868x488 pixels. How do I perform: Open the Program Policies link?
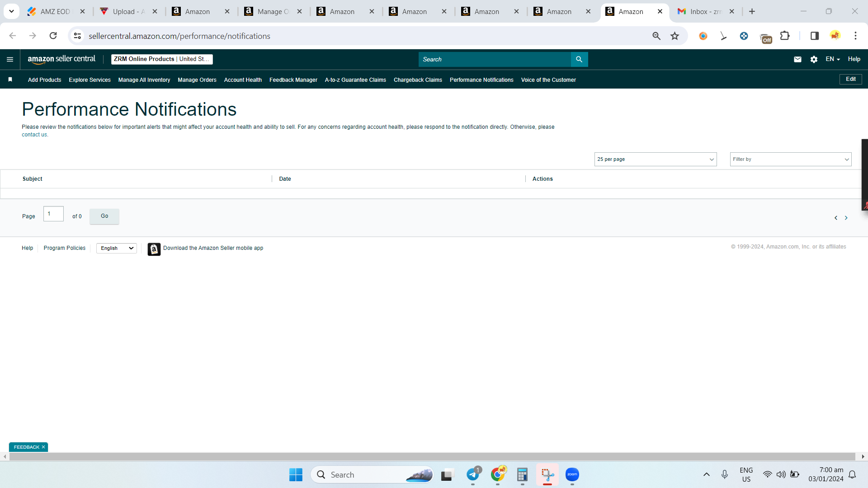(65, 248)
